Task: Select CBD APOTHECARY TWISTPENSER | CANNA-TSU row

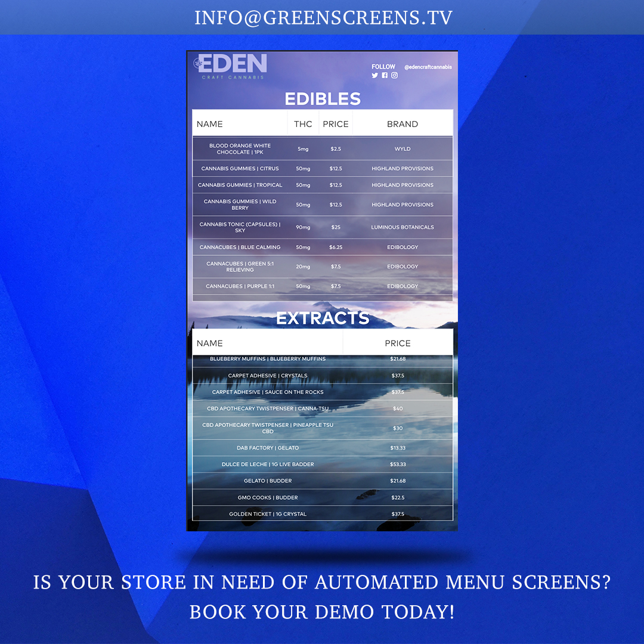Action: [323, 408]
